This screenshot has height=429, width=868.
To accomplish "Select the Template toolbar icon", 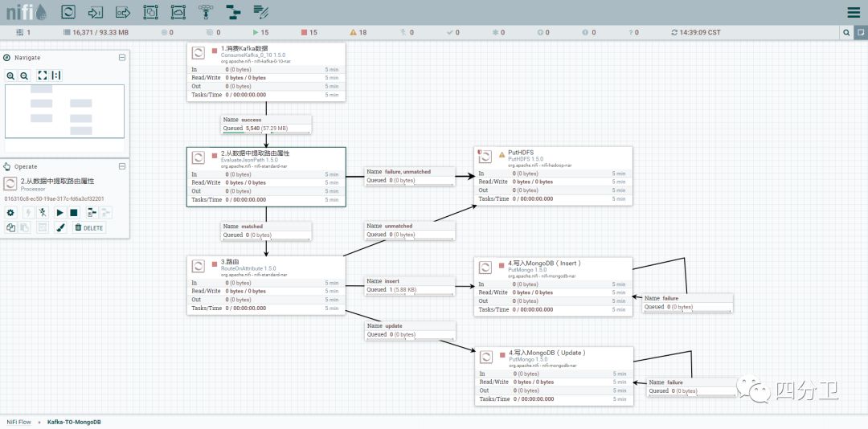I will click(x=233, y=12).
